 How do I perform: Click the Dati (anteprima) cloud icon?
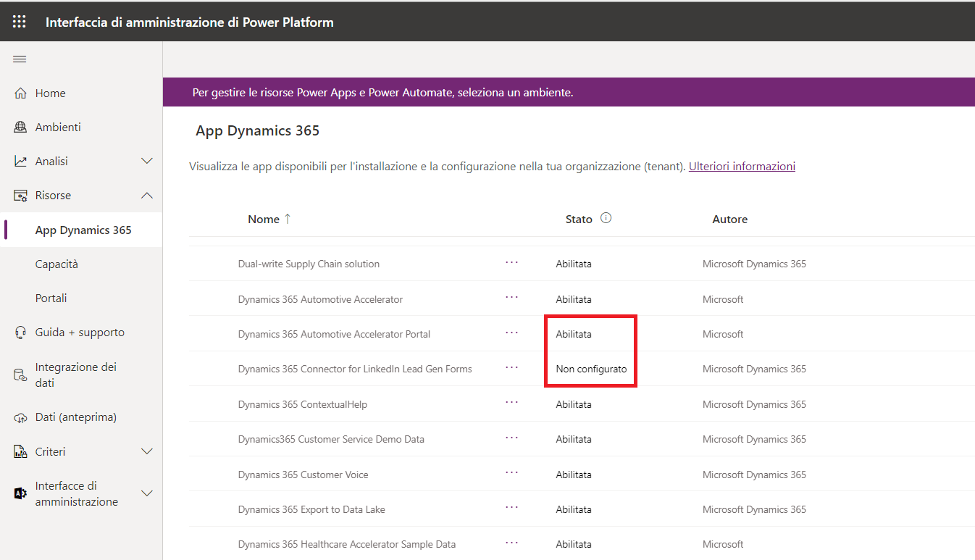(x=20, y=417)
